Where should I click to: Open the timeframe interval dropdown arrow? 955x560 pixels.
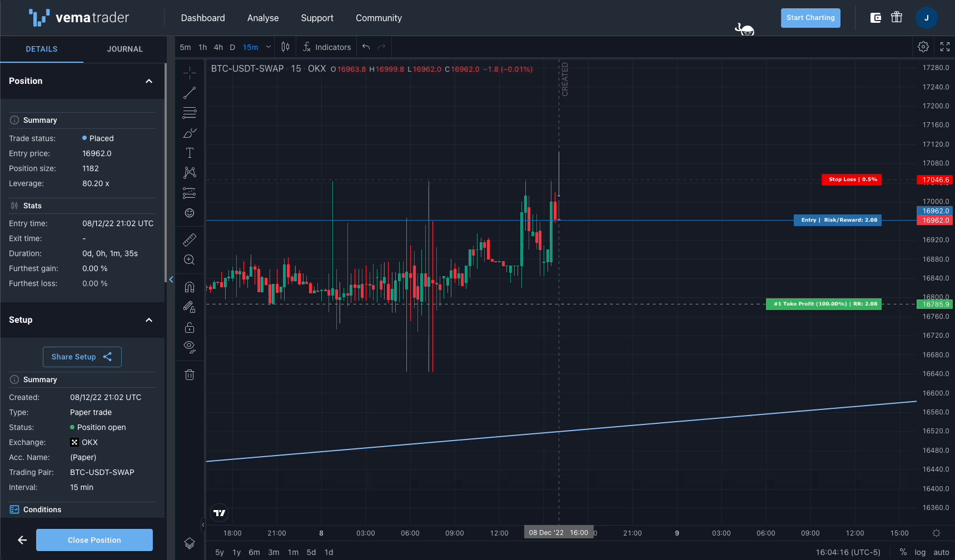[268, 47]
